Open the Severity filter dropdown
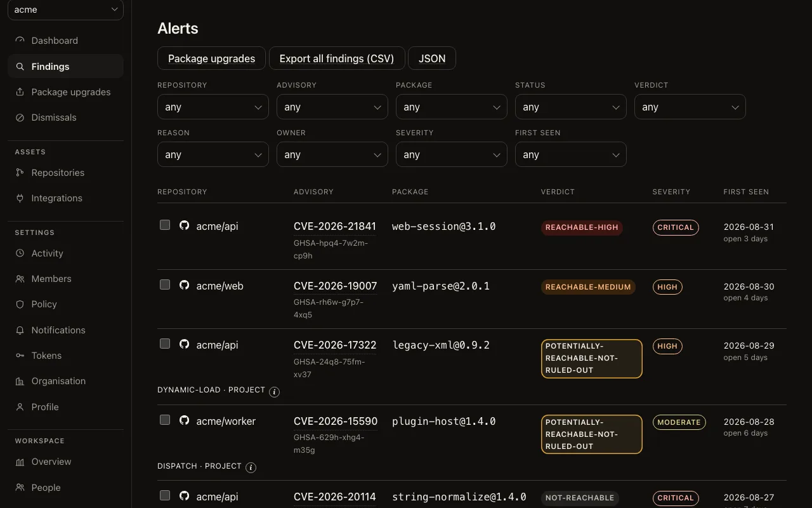 tap(452, 155)
